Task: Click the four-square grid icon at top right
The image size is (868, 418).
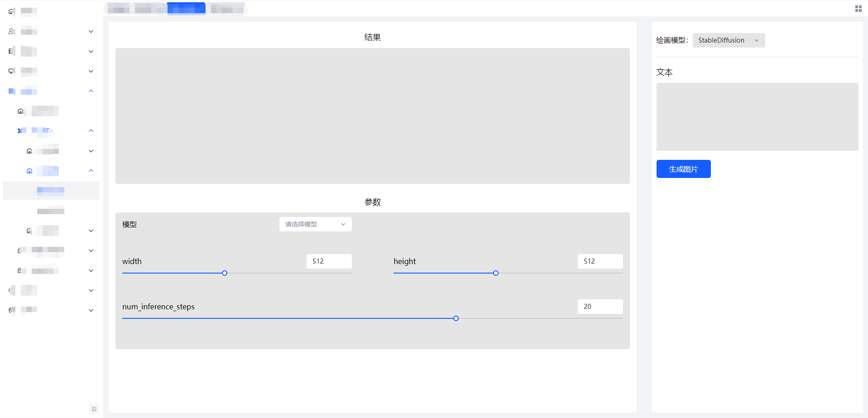Action: [858, 9]
